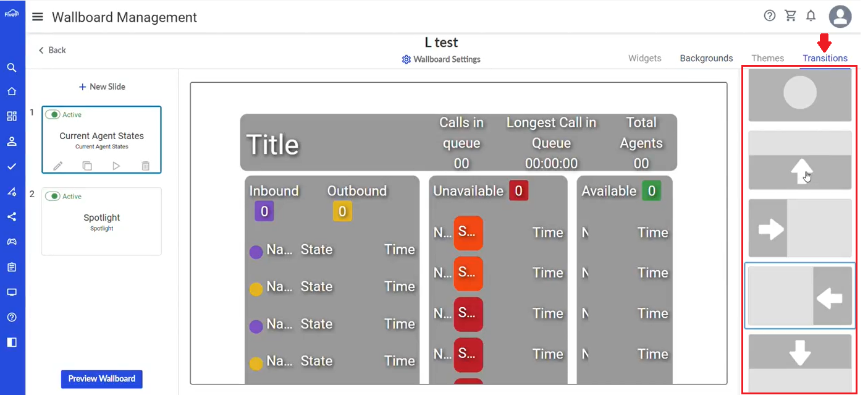Screen dimensions: 868x403
Task: Click the checkmark icon in sidebar
Action: (12, 166)
